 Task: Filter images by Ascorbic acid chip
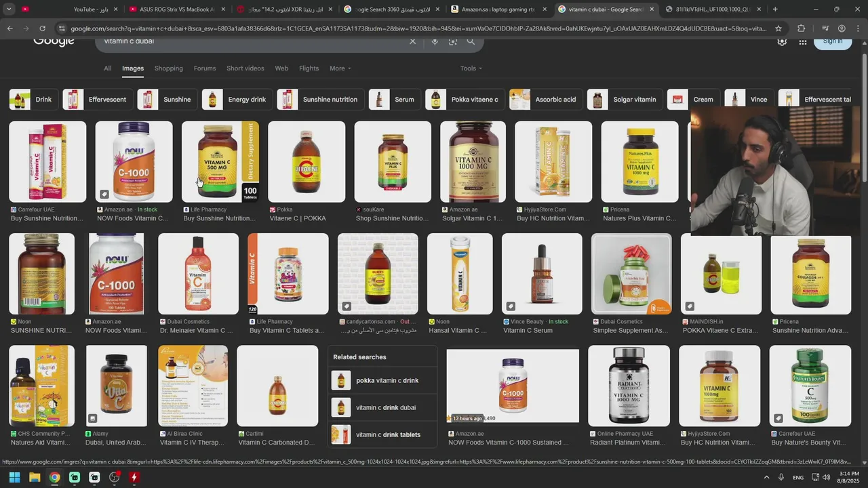coord(545,100)
